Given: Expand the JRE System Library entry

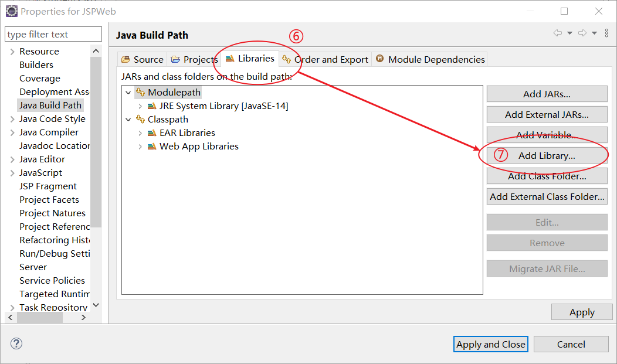Looking at the screenshot, I should coord(140,106).
